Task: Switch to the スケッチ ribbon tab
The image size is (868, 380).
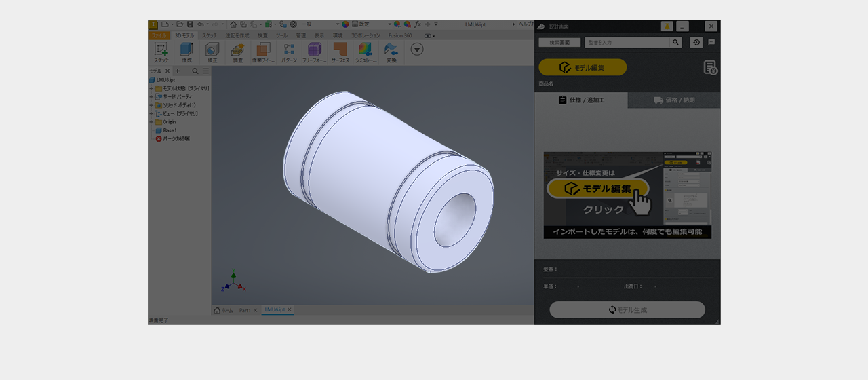Action: coord(210,35)
